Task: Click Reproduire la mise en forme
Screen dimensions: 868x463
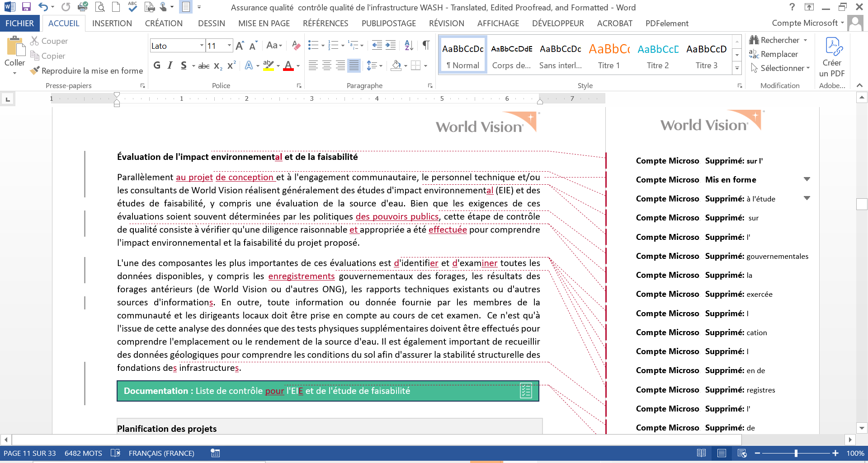Action: pyautogui.click(x=86, y=71)
